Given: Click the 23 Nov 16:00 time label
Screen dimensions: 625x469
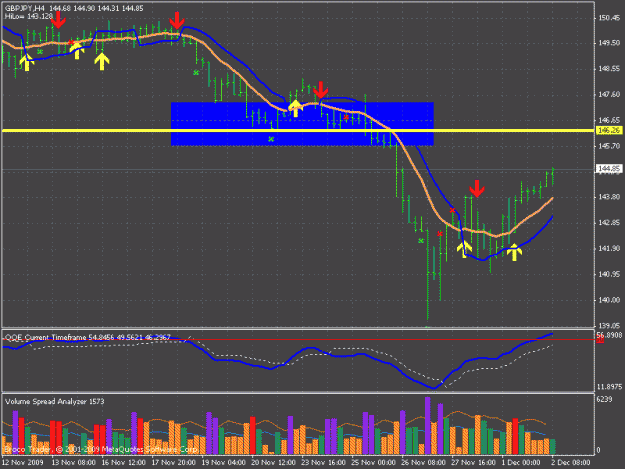Looking at the screenshot, I should pos(323,463).
